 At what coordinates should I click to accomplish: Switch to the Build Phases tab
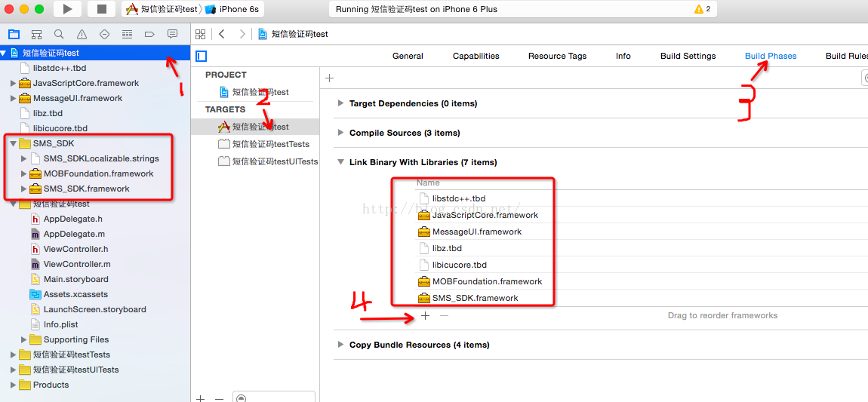pyautogui.click(x=771, y=56)
